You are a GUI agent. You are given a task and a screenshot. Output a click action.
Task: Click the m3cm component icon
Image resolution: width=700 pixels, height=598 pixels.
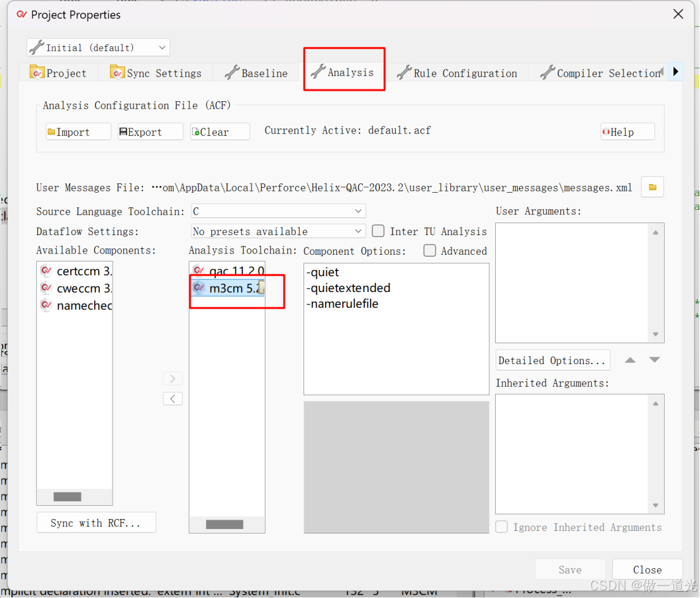[199, 288]
